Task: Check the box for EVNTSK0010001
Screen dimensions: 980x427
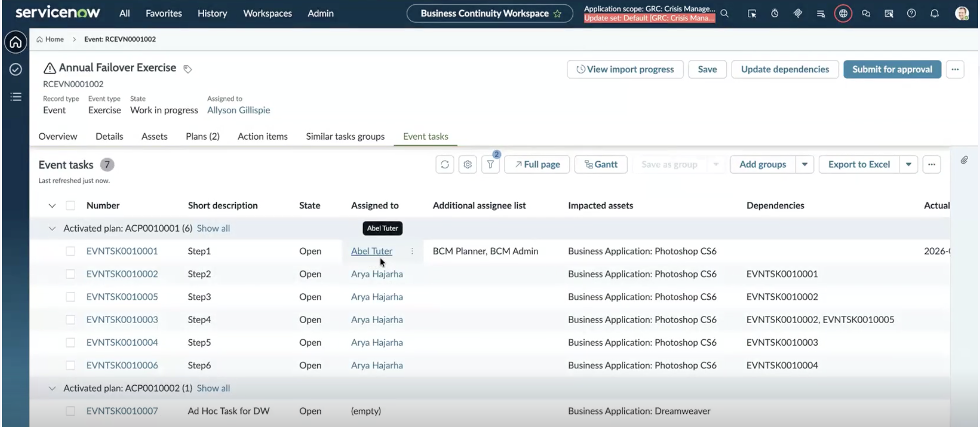Action: (70, 251)
